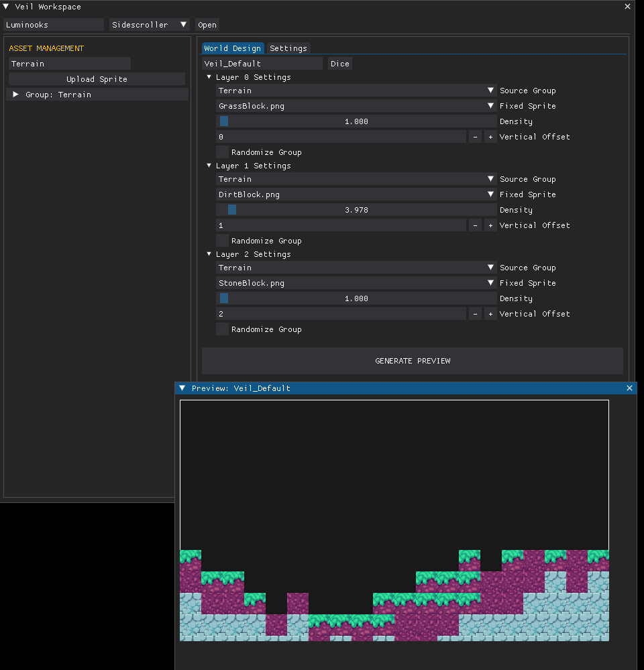Switch to the Settings tab
This screenshot has height=670, width=644.
(x=288, y=48)
